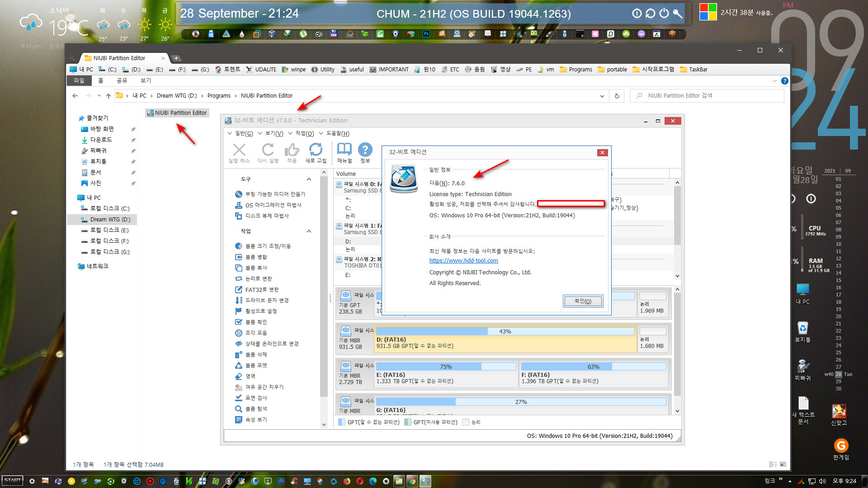Select 조각 모음 operation
The height and width of the screenshot is (488, 868).
pos(251,333)
